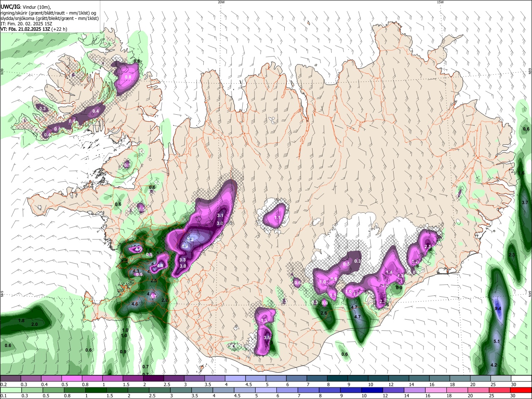Click the "0.1" label on the rain scale
This screenshot has width=532, height=399.
coord(3,396)
